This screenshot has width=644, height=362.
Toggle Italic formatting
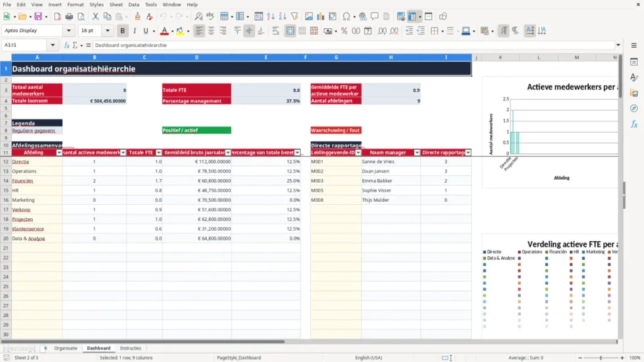[135, 31]
